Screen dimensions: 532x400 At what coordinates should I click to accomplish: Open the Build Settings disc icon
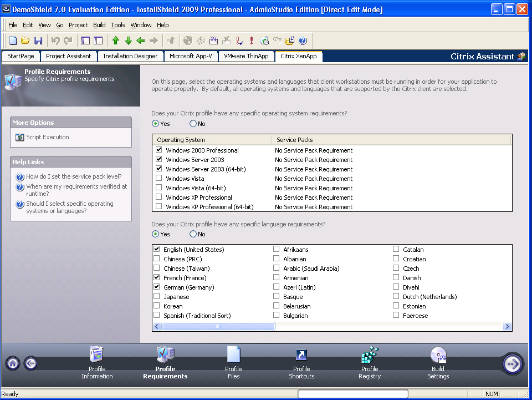(438, 355)
